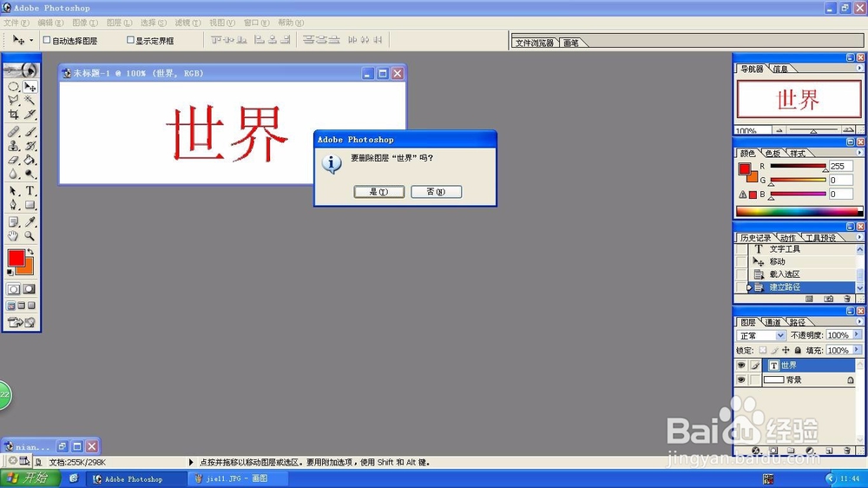The width and height of the screenshot is (868, 488).
Task: Click 是 button to confirm delete
Action: (x=379, y=192)
